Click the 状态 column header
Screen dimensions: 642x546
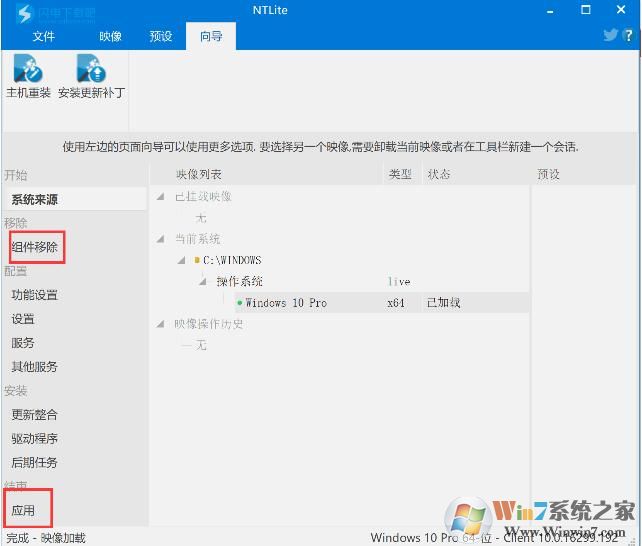(x=439, y=174)
